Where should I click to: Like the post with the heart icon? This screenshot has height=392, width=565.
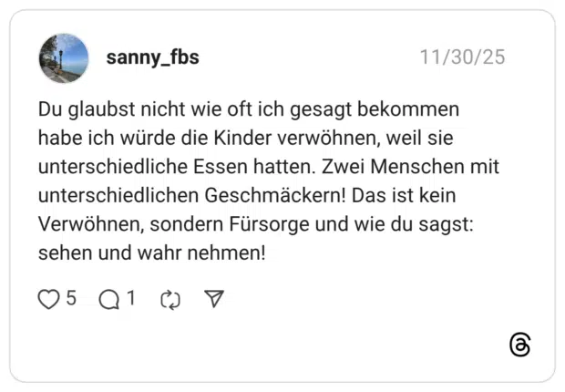coord(48,299)
